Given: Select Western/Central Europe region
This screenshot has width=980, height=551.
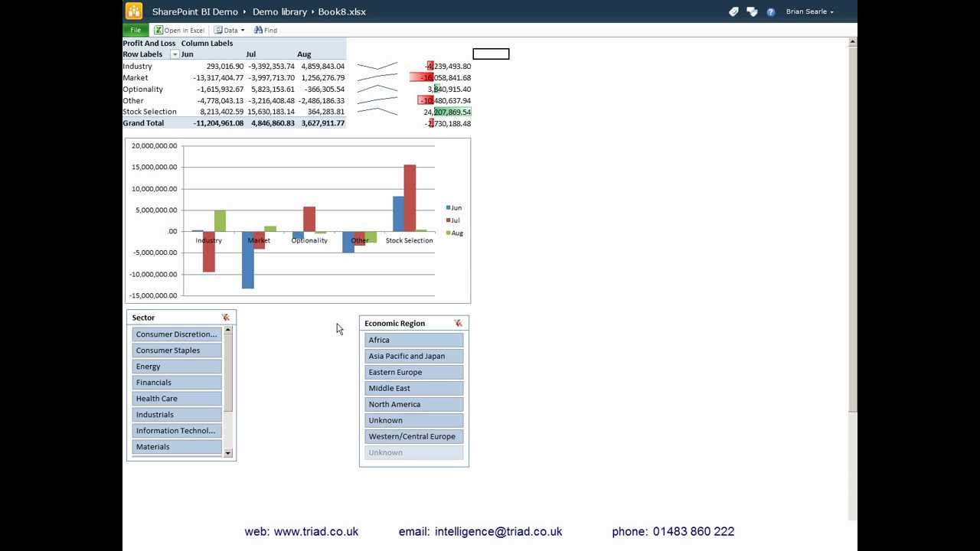Looking at the screenshot, I should [414, 437].
